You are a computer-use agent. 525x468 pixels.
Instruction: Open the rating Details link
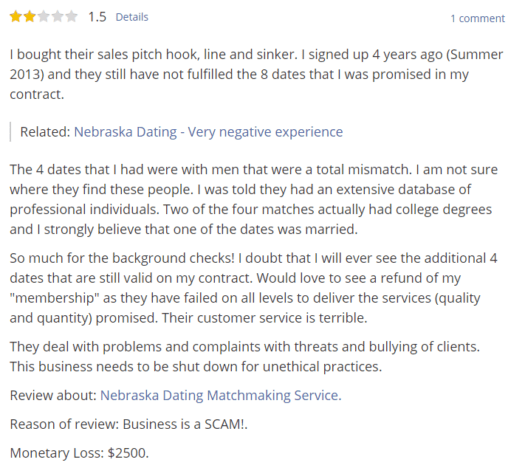click(x=132, y=17)
